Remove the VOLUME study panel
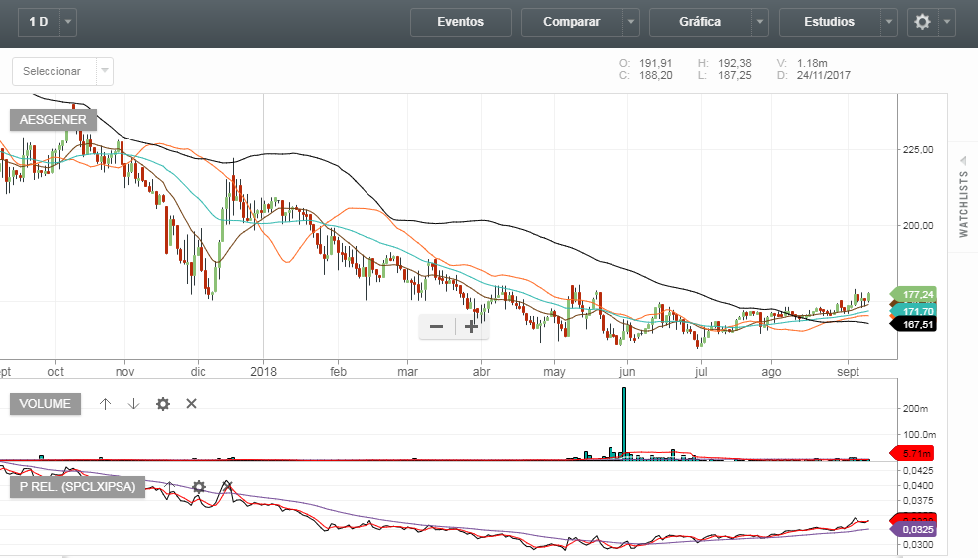 [x=192, y=403]
